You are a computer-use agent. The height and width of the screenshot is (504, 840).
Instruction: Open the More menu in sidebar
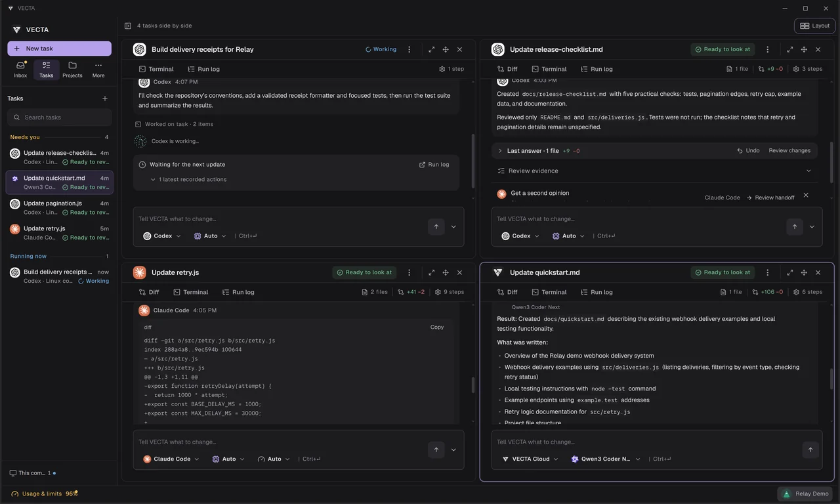pyautogui.click(x=98, y=70)
